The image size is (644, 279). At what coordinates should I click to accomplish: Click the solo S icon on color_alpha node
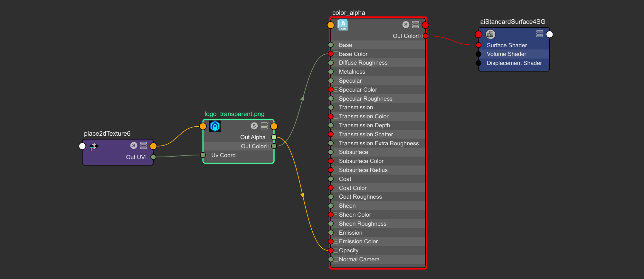coord(406,25)
